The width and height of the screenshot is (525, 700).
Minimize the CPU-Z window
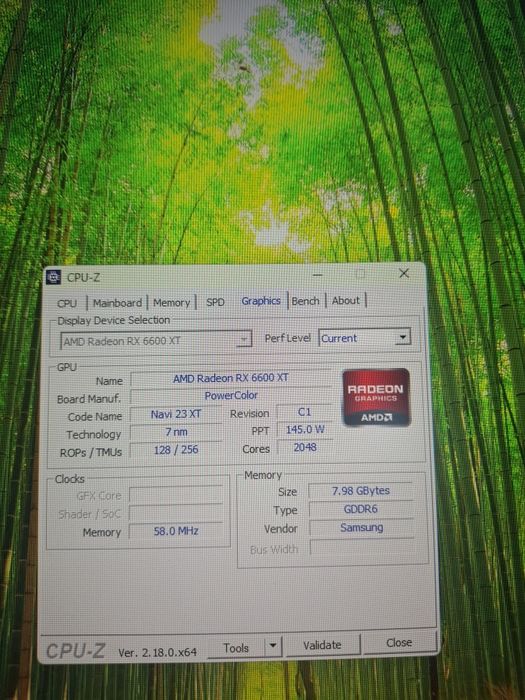pyautogui.click(x=317, y=275)
